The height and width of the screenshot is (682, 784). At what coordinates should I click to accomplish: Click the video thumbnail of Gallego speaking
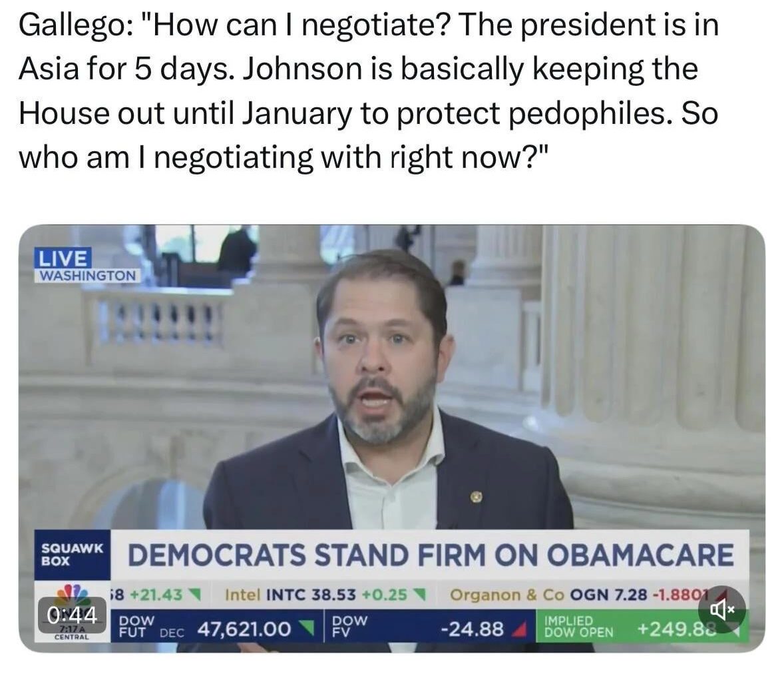click(x=393, y=400)
